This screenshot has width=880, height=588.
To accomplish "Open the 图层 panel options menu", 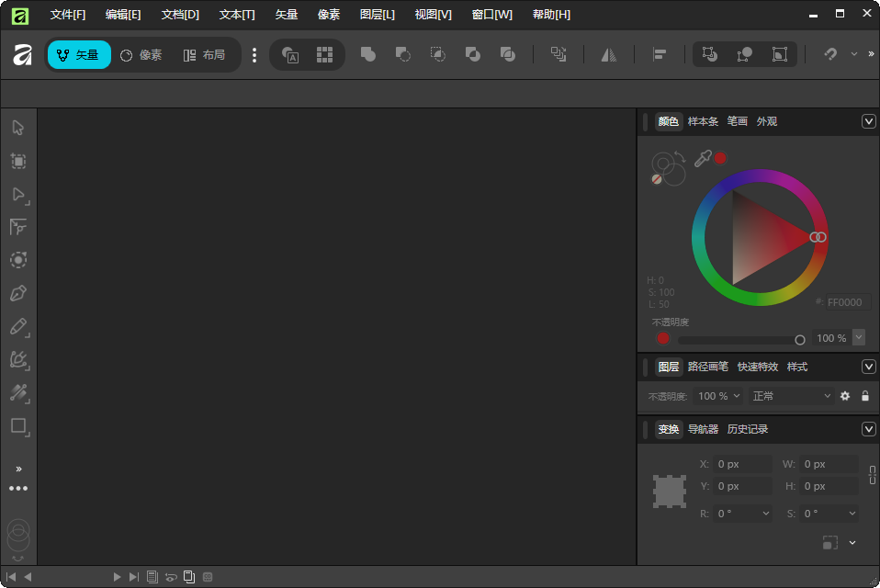I will point(868,367).
